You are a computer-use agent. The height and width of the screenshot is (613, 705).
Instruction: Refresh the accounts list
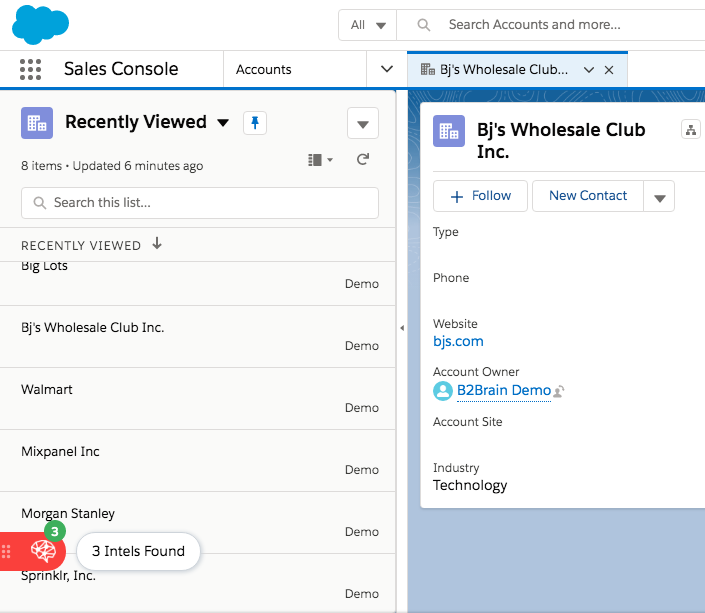pyautogui.click(x=363, y=159)
